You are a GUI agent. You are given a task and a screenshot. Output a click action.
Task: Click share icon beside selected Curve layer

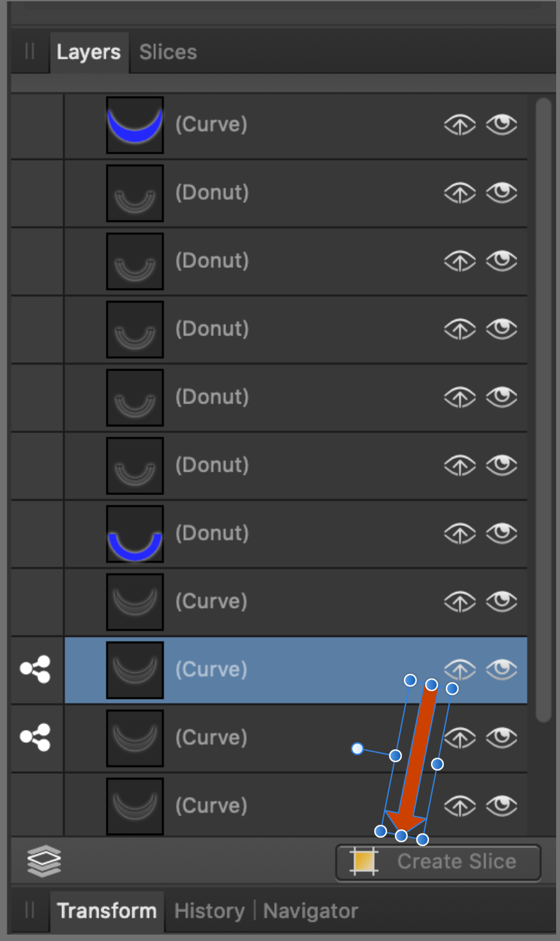coord(35,669)
